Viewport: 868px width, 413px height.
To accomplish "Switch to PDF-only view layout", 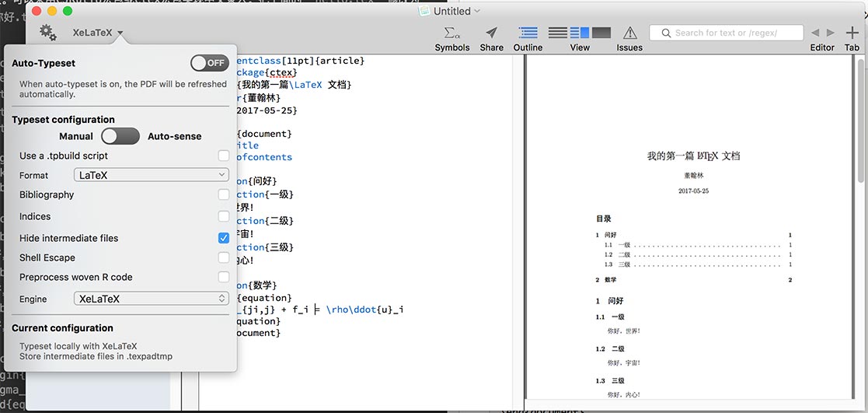I will click(x=601, y=33).
